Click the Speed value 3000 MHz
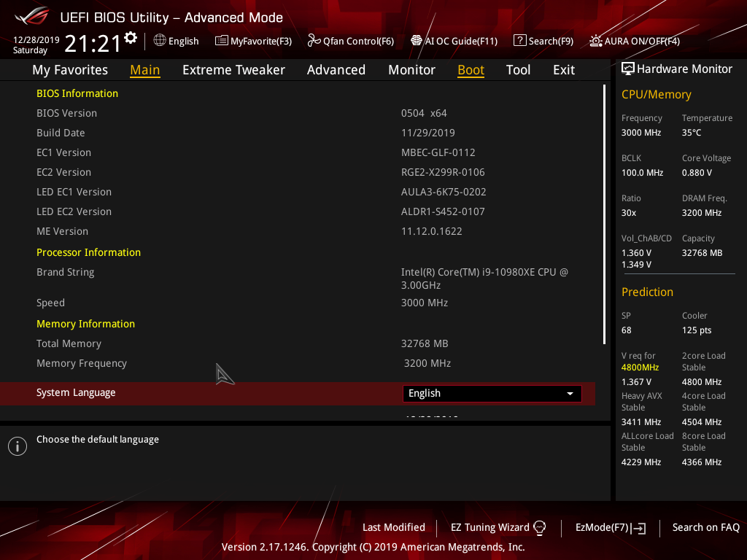The height and width of the screenshot is (560, 747). (x=424, y=303)
